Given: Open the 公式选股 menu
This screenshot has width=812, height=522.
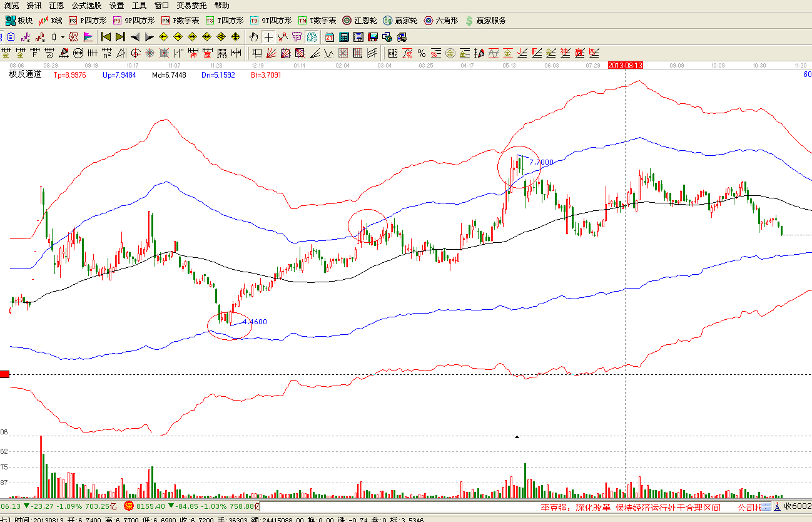Looking at the screenshot, I should tap(86, 6).
